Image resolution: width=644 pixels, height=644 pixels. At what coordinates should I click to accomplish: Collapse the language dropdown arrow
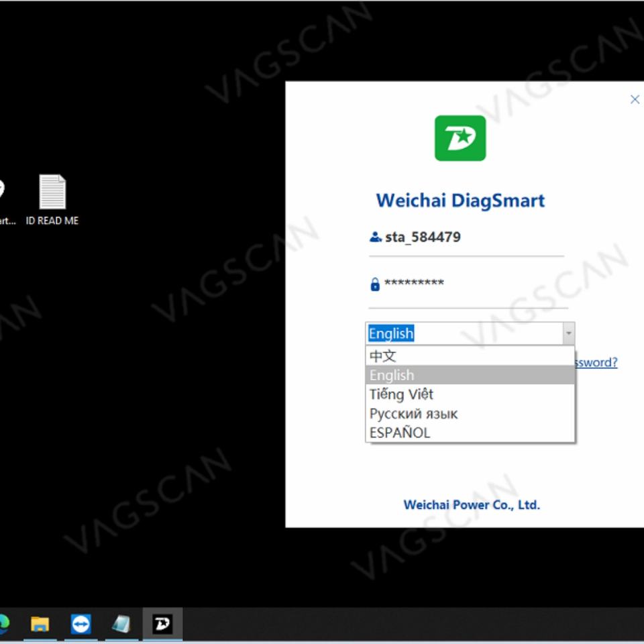point(568,333)
